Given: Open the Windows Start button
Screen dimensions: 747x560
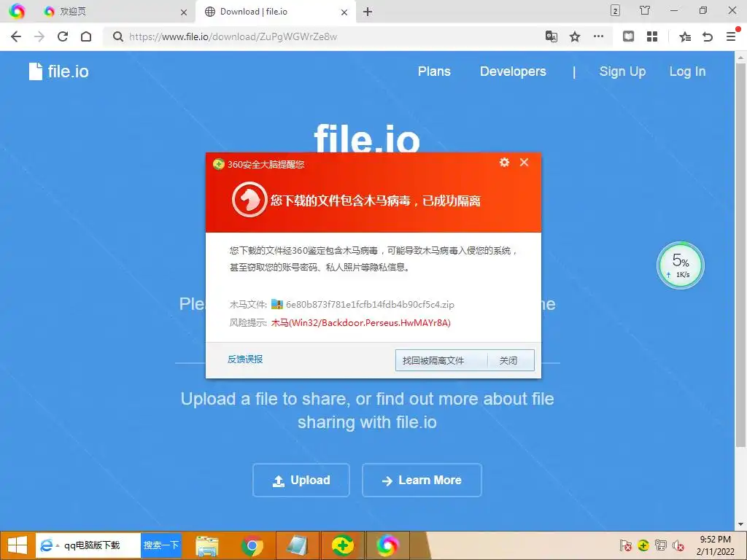Looking at the screenshot, I should pyautogui.click(x=18, y=545).
